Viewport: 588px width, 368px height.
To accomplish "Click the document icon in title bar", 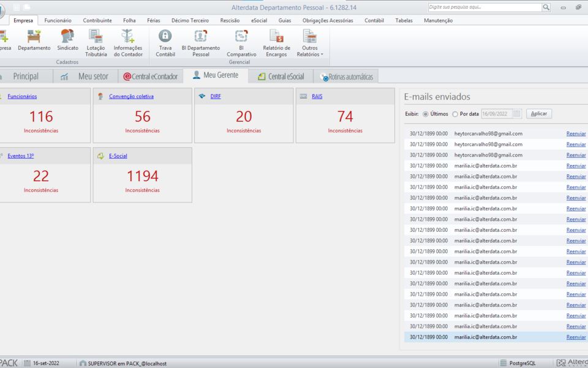I will coord(26,7).
